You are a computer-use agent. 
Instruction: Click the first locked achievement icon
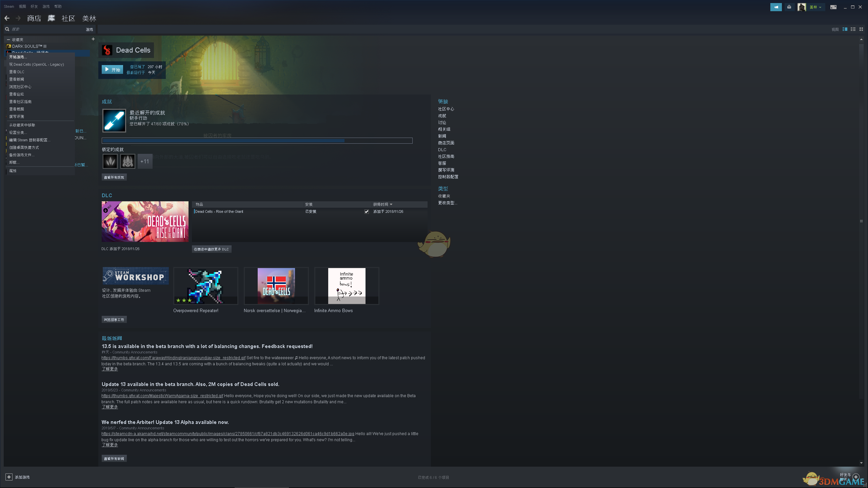click(x=110, y=161)
